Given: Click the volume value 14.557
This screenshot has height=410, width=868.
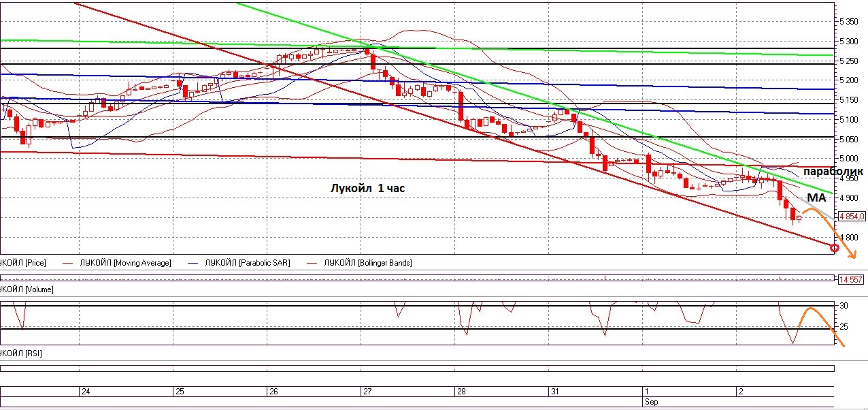Looking at the screenshot, I should (851, 279).
